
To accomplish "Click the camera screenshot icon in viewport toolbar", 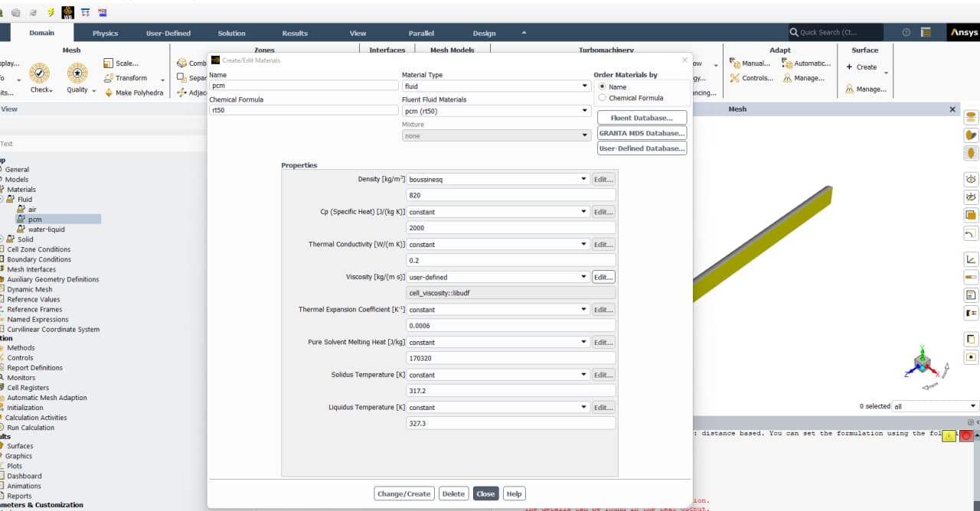I will (972, 356).
